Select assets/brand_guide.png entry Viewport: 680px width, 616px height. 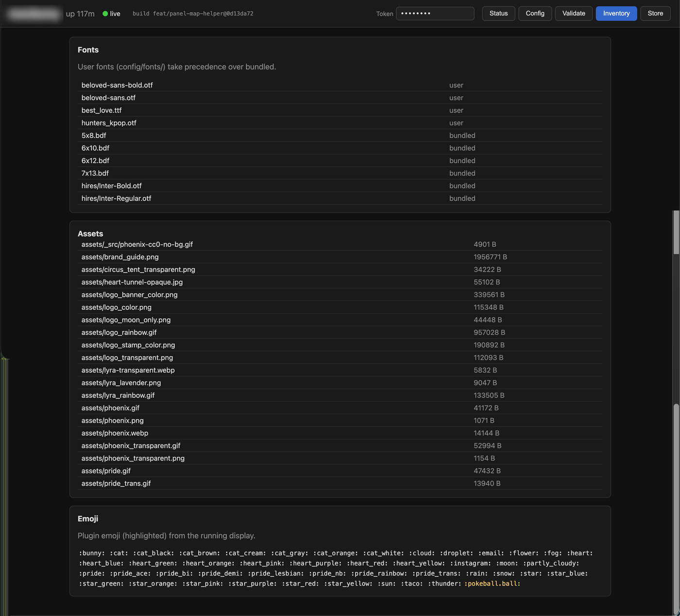(x=340, y=257)
